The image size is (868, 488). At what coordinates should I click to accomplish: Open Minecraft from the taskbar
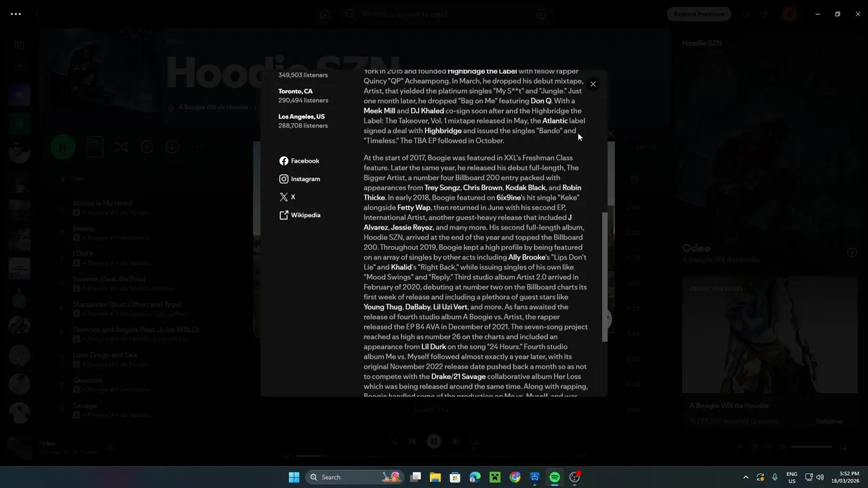[495, 477]
